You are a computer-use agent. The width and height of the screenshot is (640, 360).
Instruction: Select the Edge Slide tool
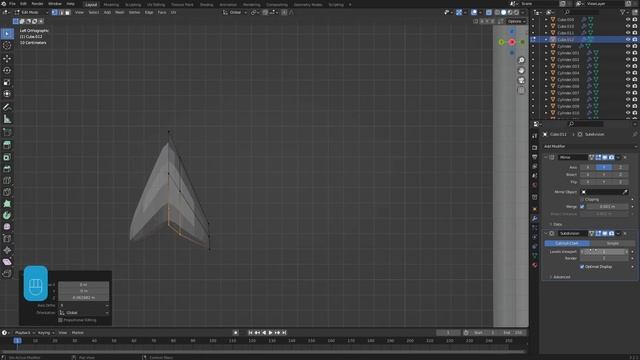[x=7, y=239]
